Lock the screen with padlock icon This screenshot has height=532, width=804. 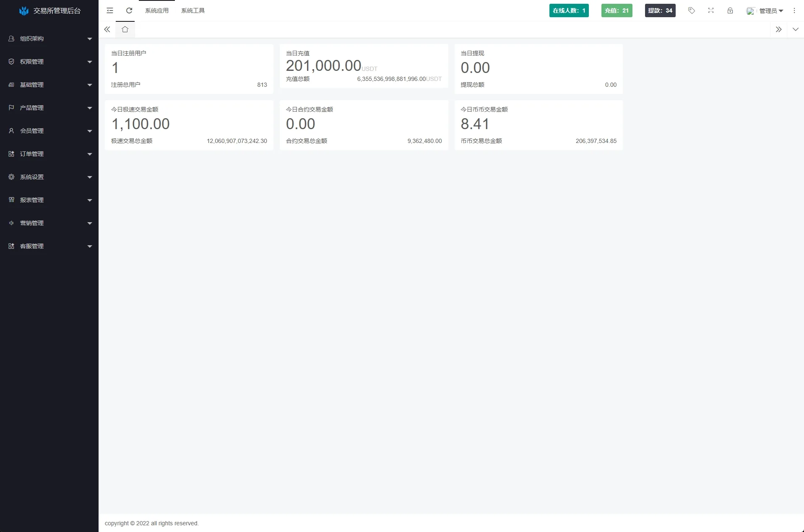pos(730,10)
